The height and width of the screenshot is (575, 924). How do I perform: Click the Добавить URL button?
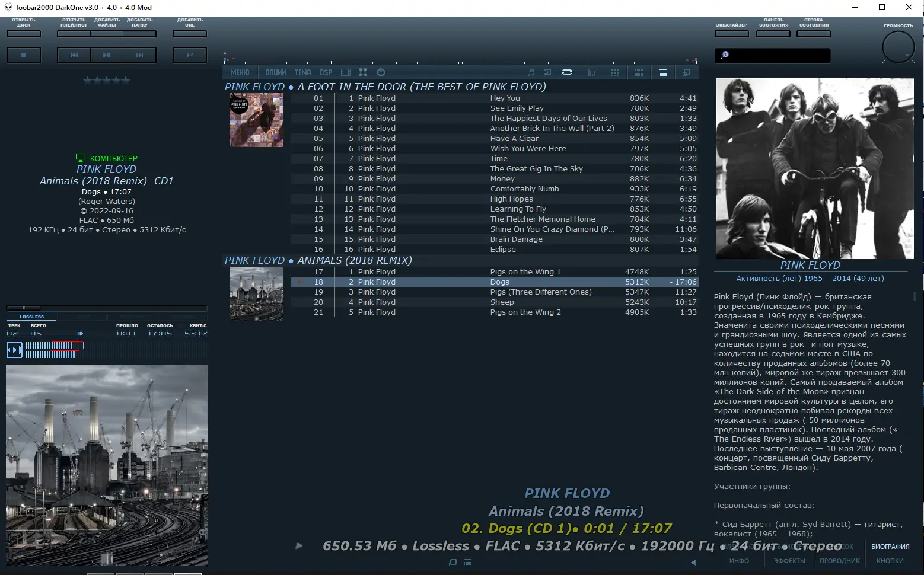[x=190, y=34]
